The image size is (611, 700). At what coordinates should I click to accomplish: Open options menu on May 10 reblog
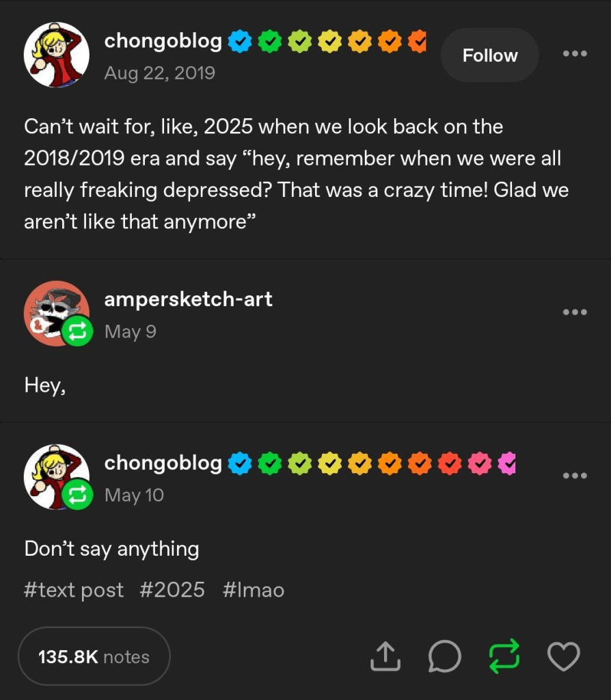[x=575, y=476]
